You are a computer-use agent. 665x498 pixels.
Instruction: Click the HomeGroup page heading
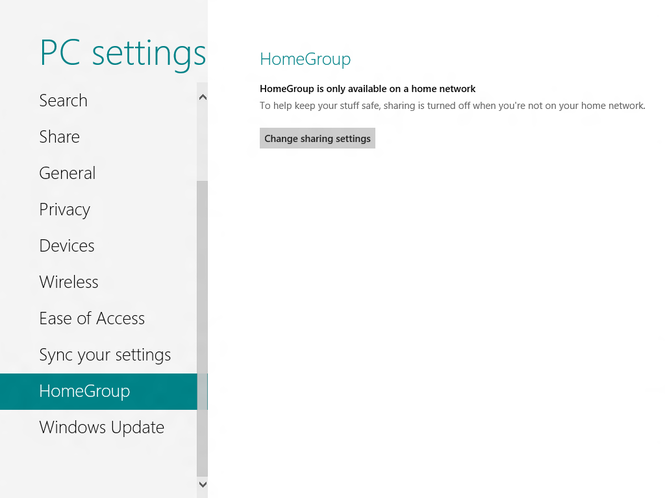pyautogui.click(x=305, y=59)
